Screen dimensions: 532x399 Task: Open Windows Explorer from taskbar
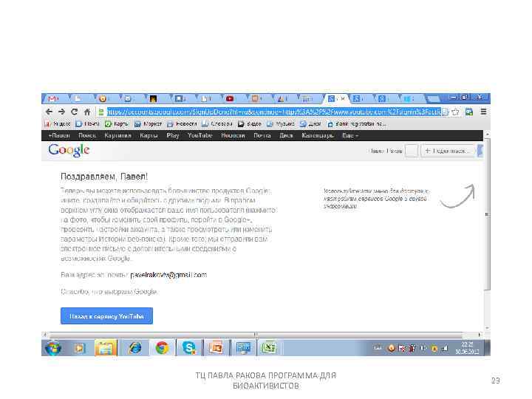pos(106,348)
